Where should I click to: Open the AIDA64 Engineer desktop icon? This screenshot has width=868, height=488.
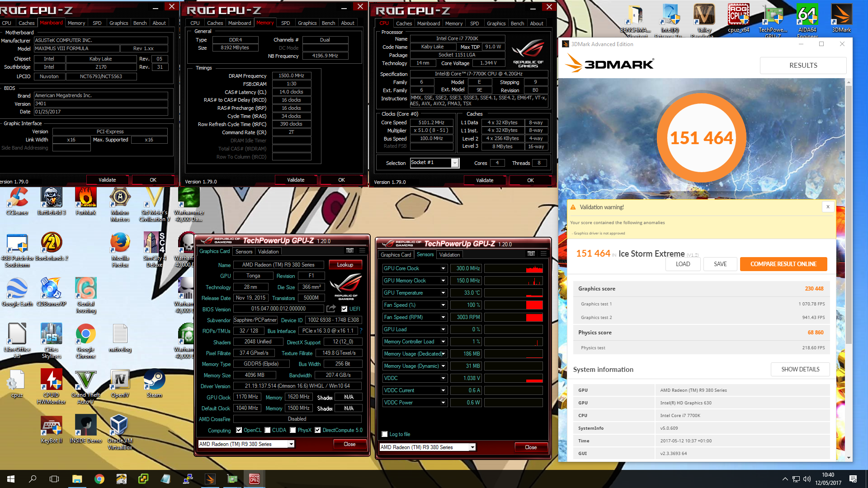tap(807, 20)
